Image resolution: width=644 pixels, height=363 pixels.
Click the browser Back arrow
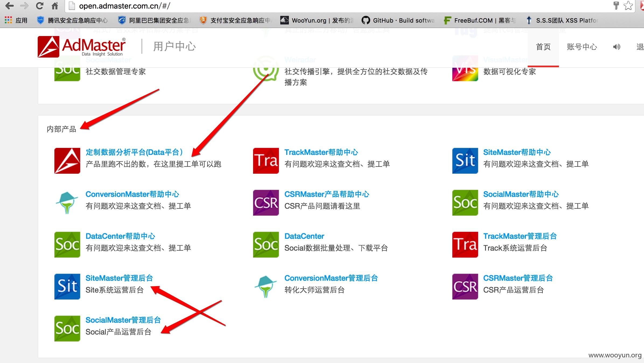point(9,6)
